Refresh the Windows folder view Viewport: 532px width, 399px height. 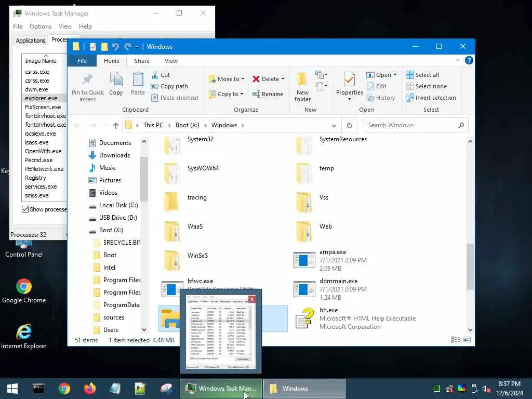tap(350, 126)
